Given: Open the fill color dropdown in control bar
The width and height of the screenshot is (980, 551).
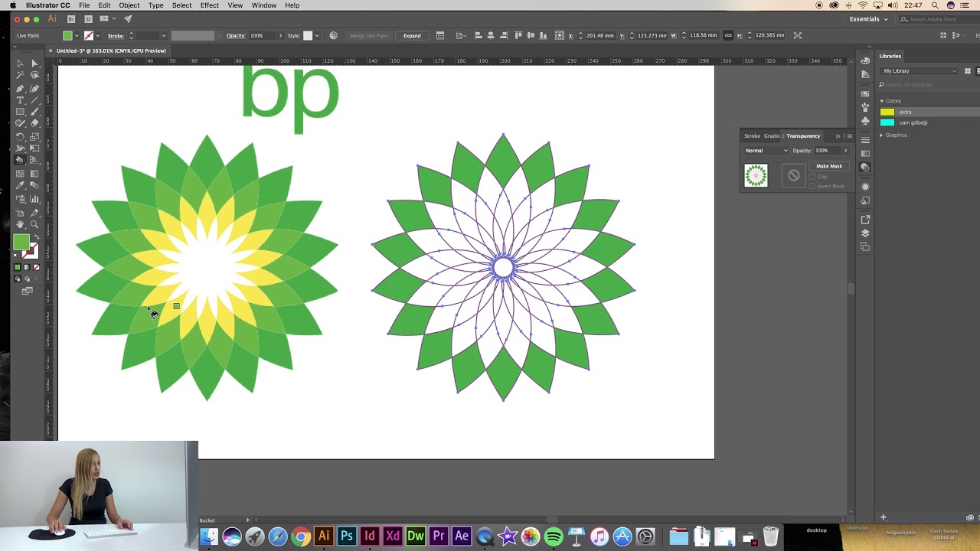Looking at the screenshot, I should (x=77, y=35).
